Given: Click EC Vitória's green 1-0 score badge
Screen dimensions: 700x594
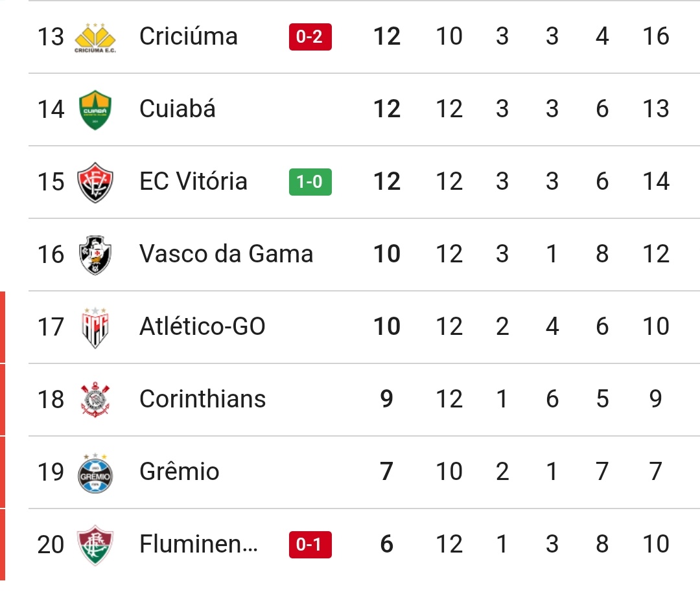Looking at the screenshot, I should tap(310, 182).
